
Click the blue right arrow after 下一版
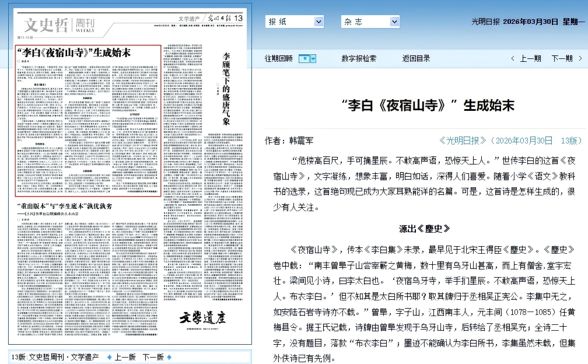pos(169,357)
